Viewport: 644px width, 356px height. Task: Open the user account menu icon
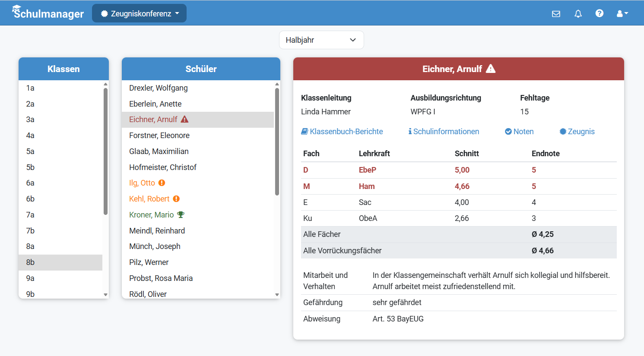[x=622, y=14]
